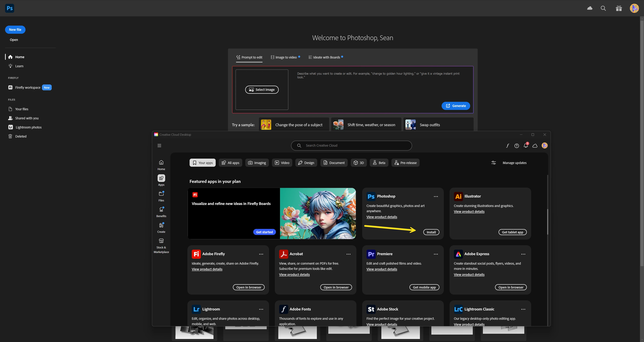Click the Search Creative Cloud field

(351, 145)
